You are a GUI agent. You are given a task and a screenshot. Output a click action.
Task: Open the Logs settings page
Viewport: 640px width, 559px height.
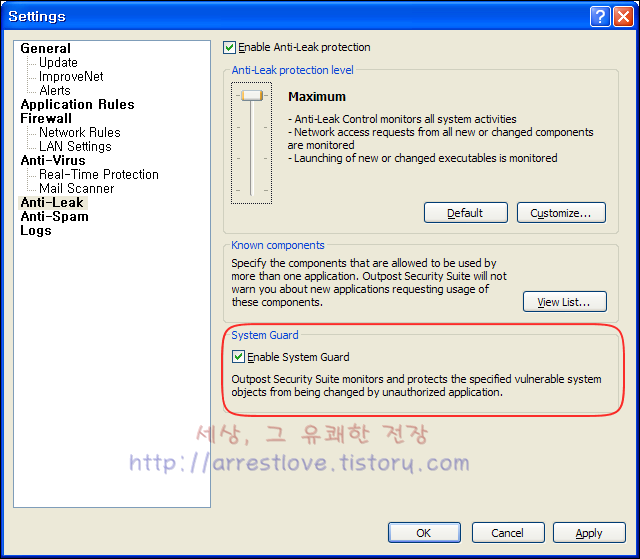[x=36, y=231]
